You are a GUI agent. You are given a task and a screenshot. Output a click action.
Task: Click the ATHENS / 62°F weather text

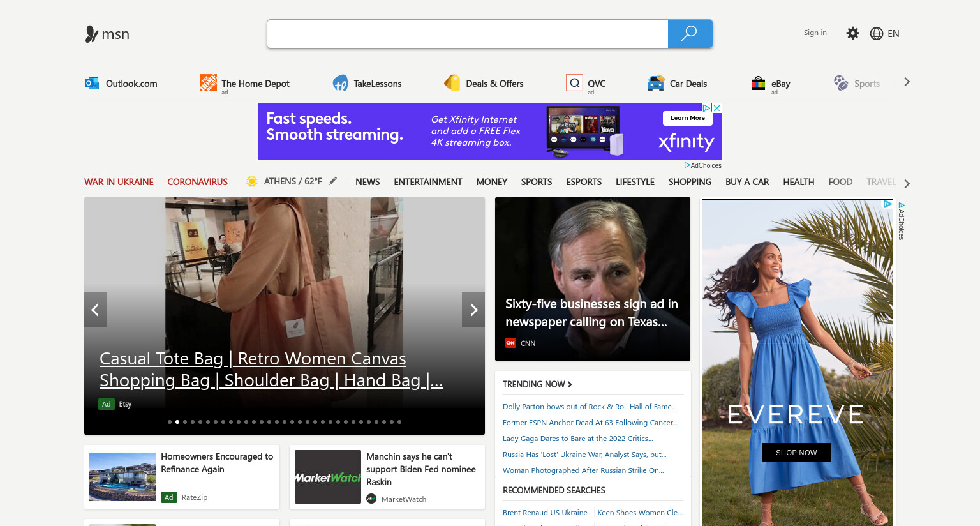293,181
